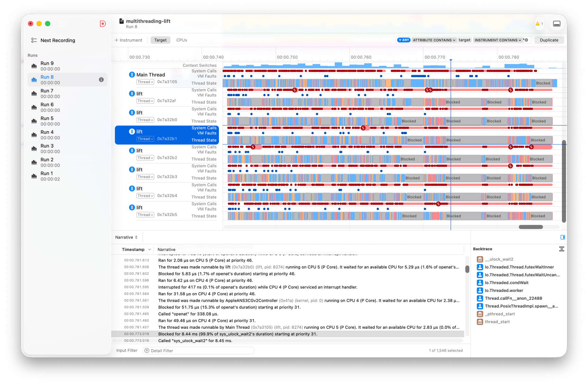Viewport: 588px width, 385px height.
Task: Click the + Instrument button
Action: point(128,40)
